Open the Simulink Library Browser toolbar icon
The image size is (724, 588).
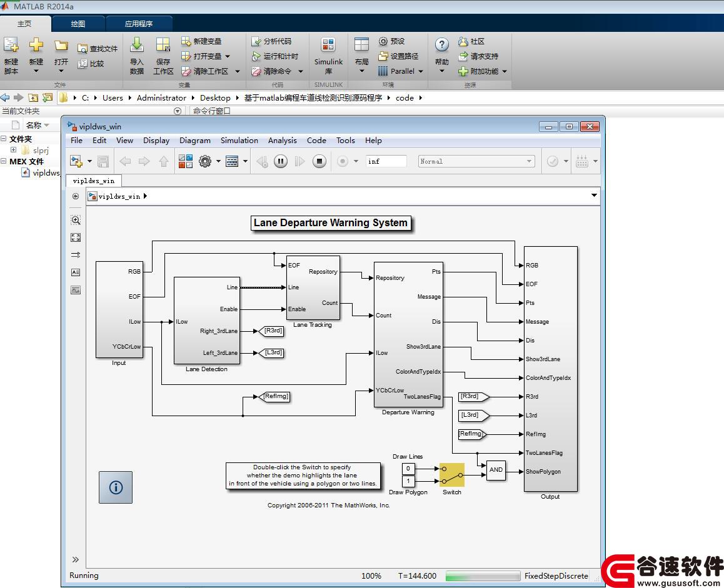pyautogui.click(x=186, y=161)
